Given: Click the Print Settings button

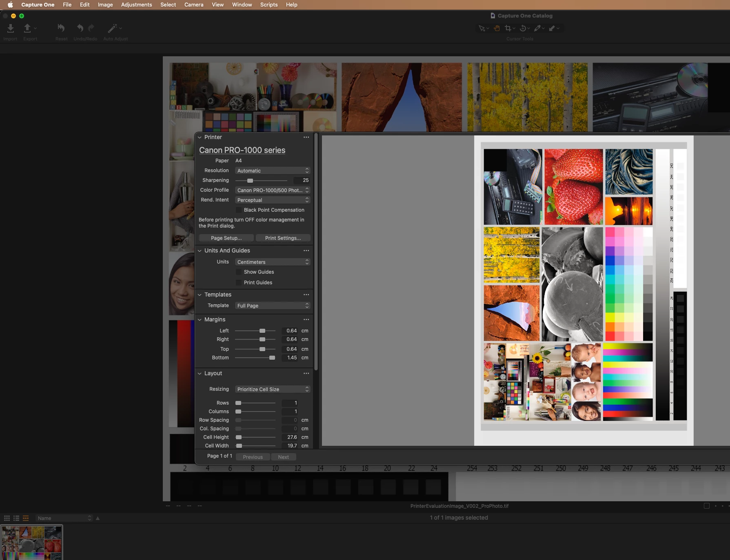Looking at the screenshot, I should click(283, 238).
